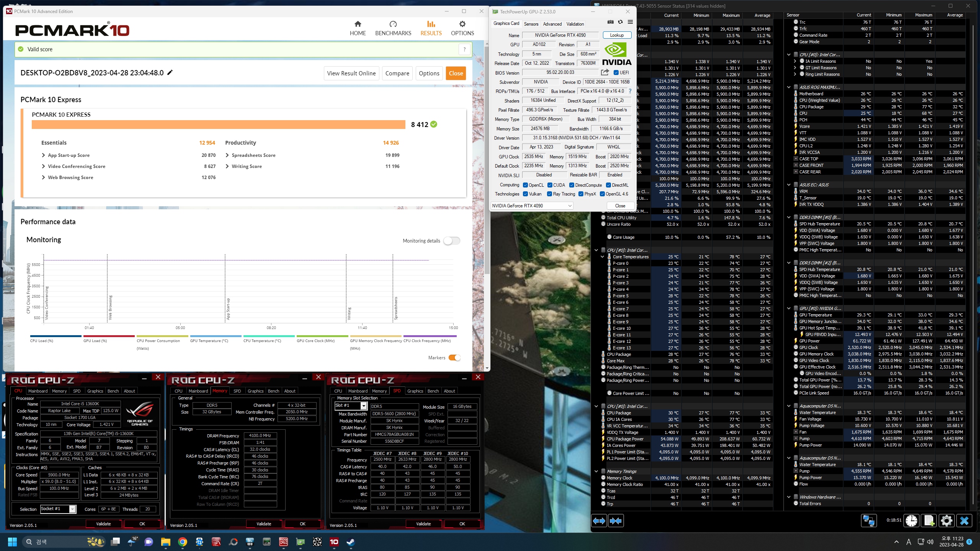Select CPU Load legend color line
980x551 pixels.
coord(56,336)
